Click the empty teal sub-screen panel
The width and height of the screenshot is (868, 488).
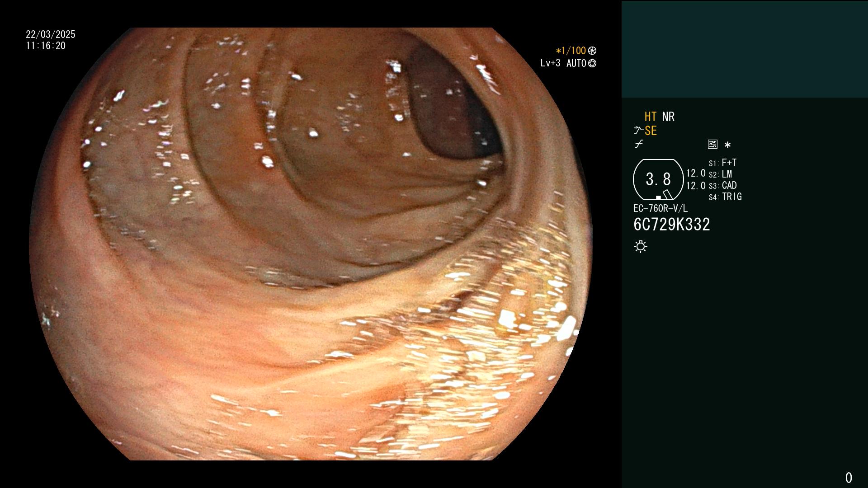point(745,49)
